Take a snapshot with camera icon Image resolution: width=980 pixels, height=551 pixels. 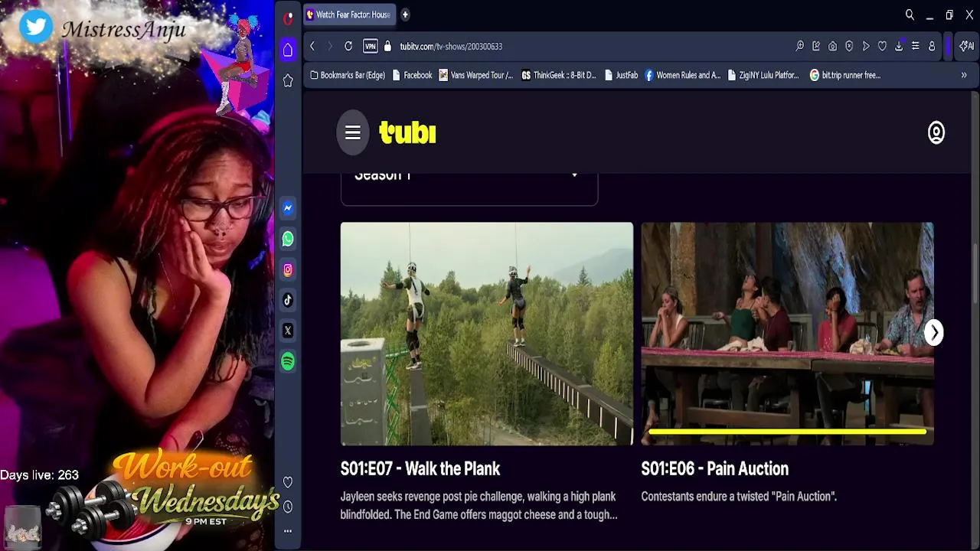pyautogui.click(x=832, y=46)
